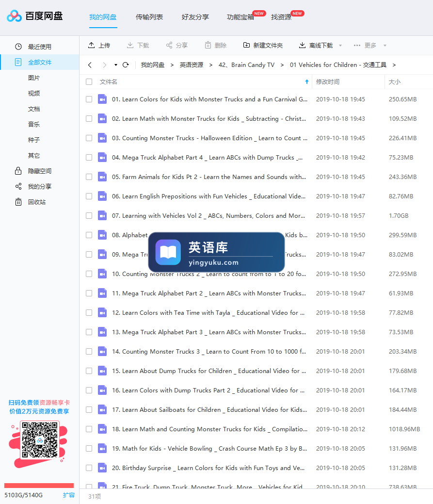Open 最近使用 clock icon in sidebar
The height and width of the screenshot is (504, 433).
coord(18,47)
